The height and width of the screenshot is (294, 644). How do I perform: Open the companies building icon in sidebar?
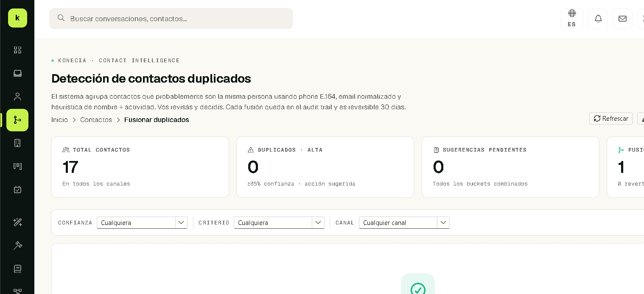click(x=17, y=143)
